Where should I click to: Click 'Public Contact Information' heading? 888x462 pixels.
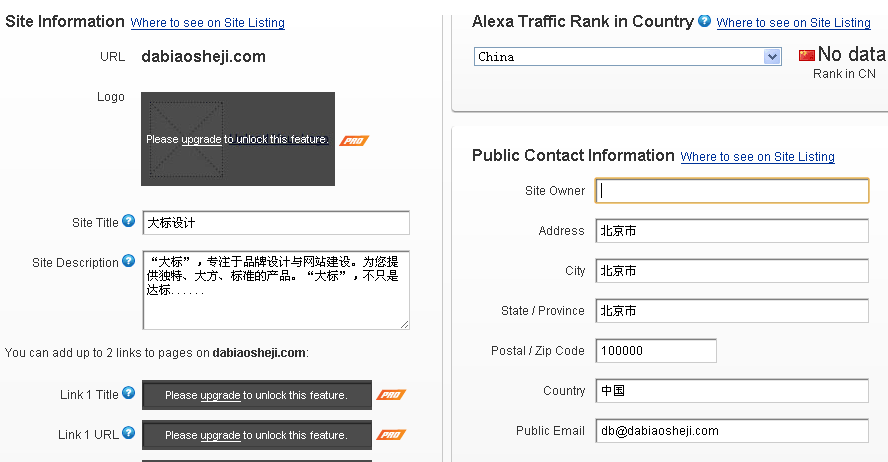tap(573, 155)
